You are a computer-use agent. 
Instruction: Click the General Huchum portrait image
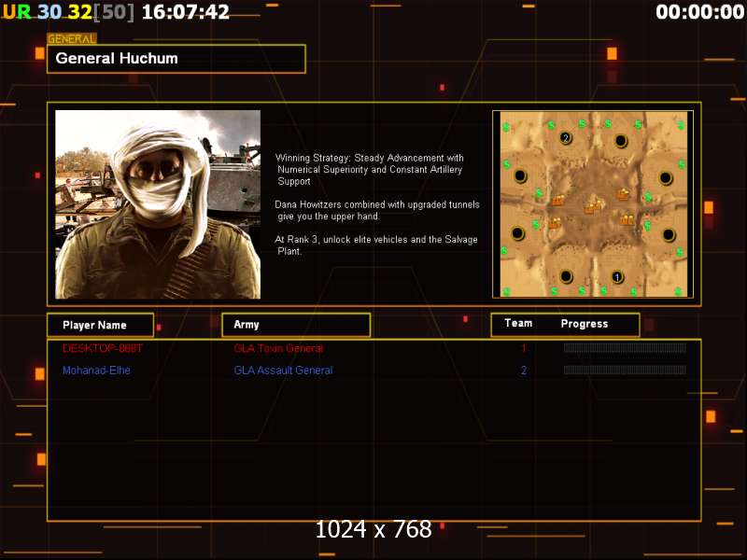click(x=158, y=204)
